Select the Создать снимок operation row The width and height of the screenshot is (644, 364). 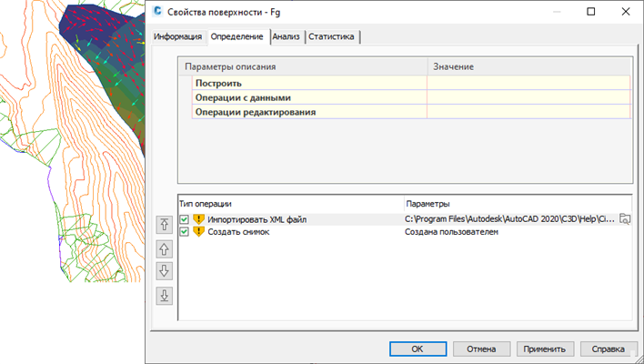405,232
